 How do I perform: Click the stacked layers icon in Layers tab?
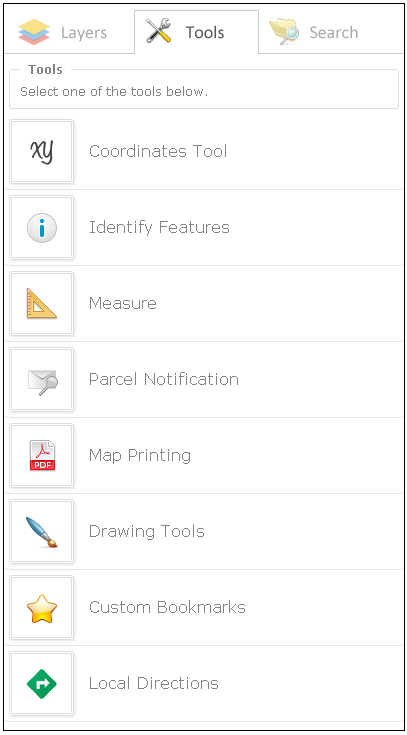[34, 32]
